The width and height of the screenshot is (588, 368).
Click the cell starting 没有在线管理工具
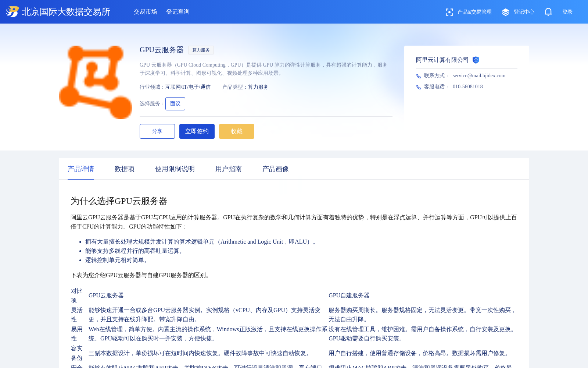click(423, 334)
